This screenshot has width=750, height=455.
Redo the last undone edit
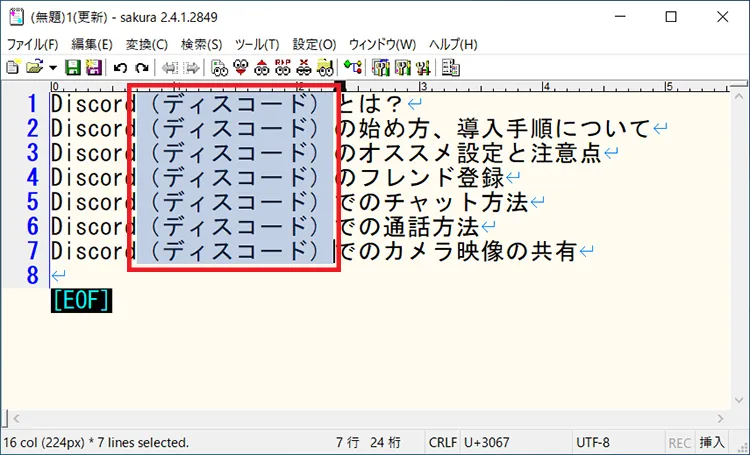142,68
